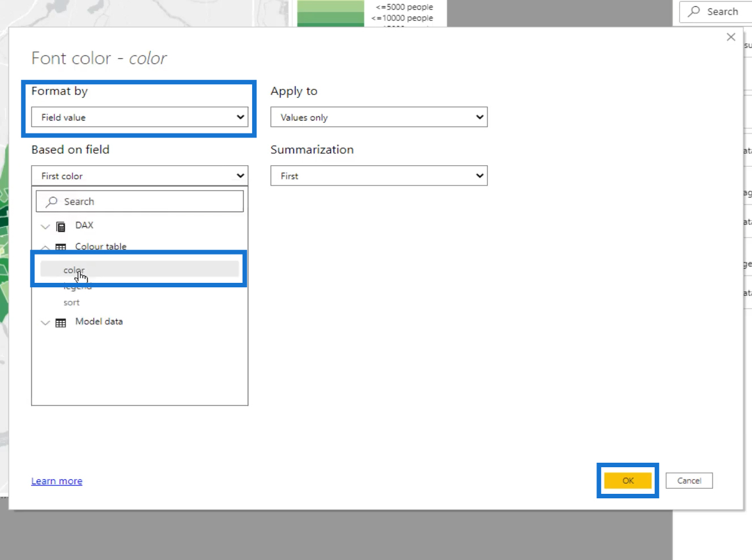This screenshot has width=752, height=560.
Task: Click the Cancel button
Action: (689, 481)
